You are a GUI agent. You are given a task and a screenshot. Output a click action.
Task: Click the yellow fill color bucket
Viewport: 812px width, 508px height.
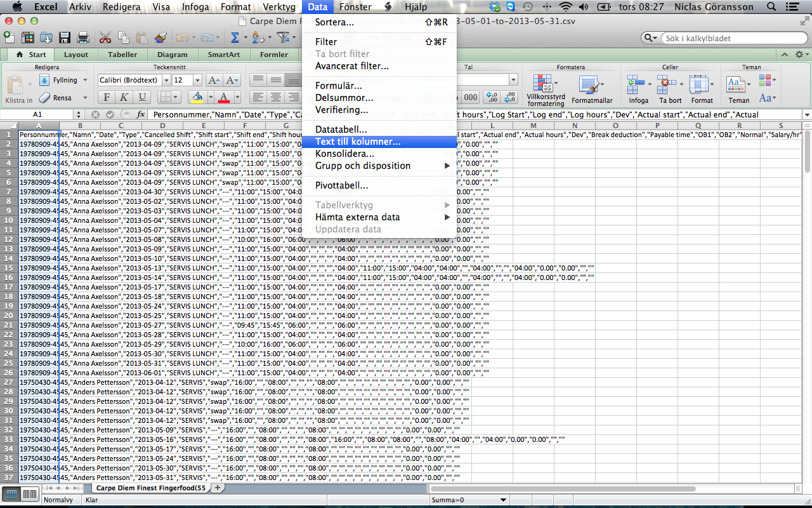pyautogui.click(x=197, y=97)
